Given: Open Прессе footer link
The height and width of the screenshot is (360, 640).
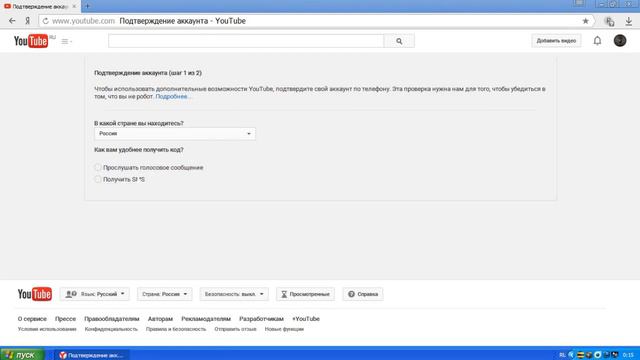Looking at the screenshot, I should click(65, 319).
